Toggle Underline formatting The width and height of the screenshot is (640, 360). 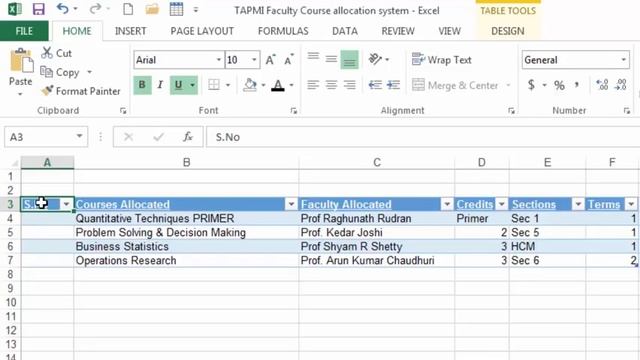tap(178, 85)
